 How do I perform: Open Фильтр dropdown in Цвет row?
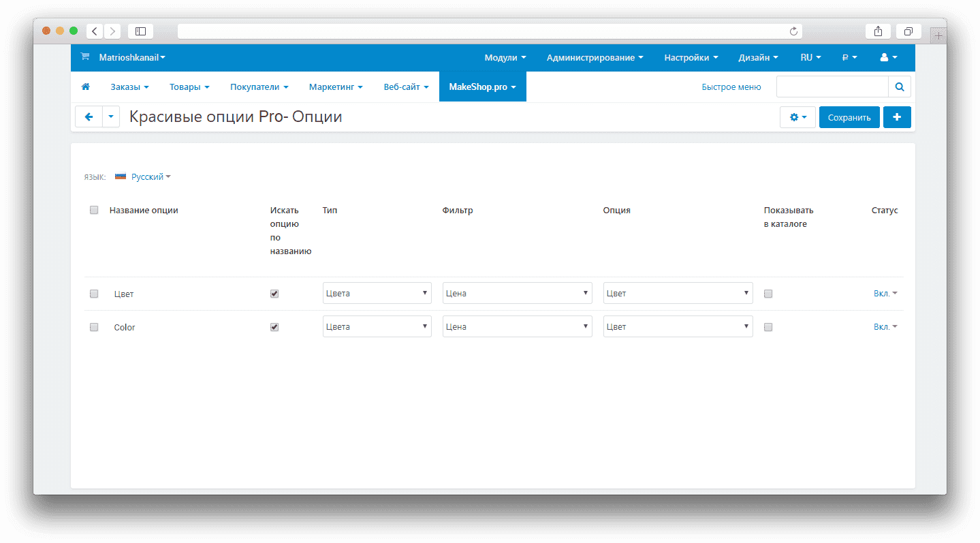click(x=518, y=293)
